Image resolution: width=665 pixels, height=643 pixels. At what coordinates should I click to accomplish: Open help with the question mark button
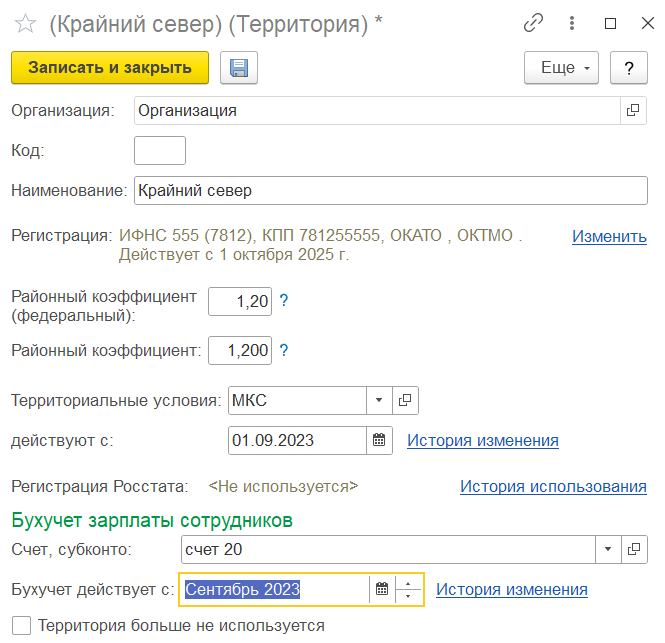(x=629, y=67)
